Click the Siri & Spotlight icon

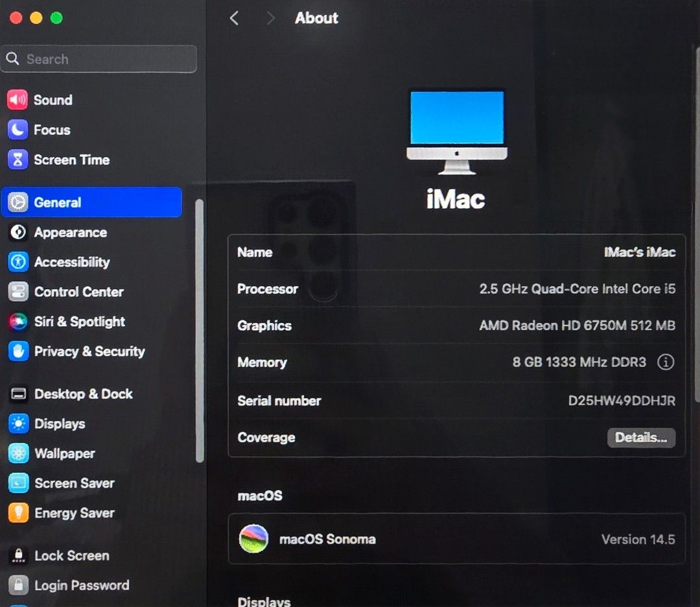click(x=18, y=322)
